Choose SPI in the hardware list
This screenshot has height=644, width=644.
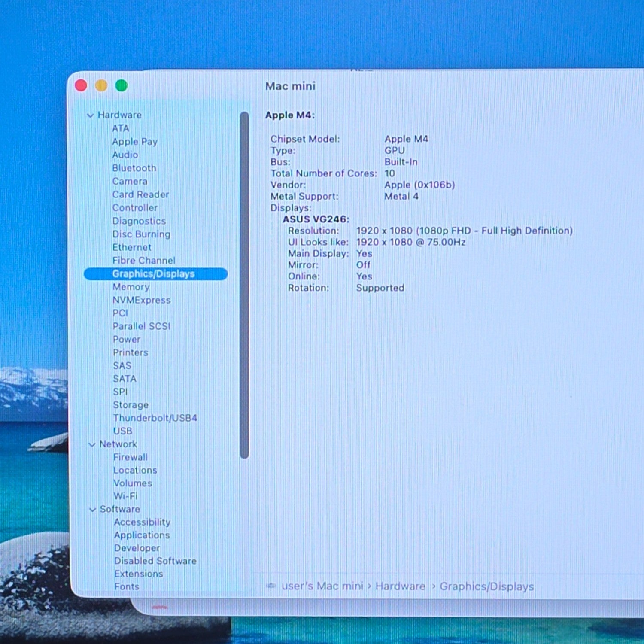(x=120, y=392)
